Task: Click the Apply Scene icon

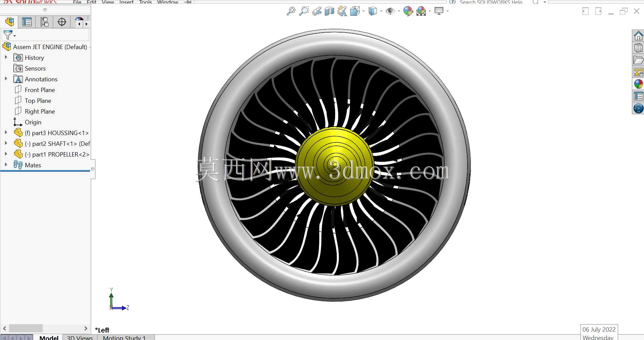Action: click(421, 11)
